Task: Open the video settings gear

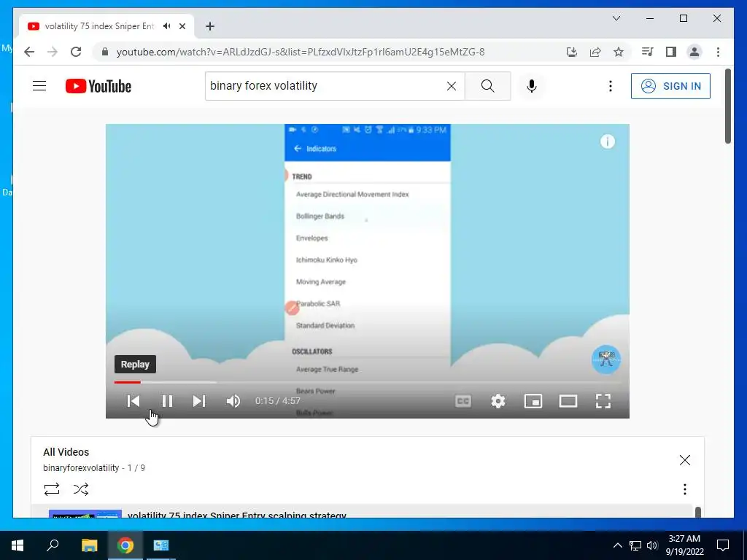Action: 498,401
